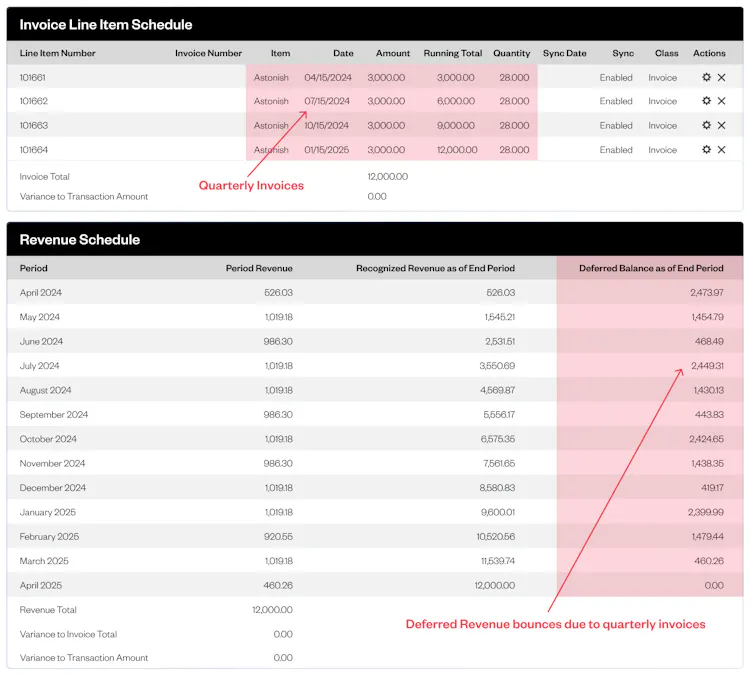Click date 10/15/2024 in invoice schedule
The height and width of the screenshot is (678, 750).
point(326,125)
